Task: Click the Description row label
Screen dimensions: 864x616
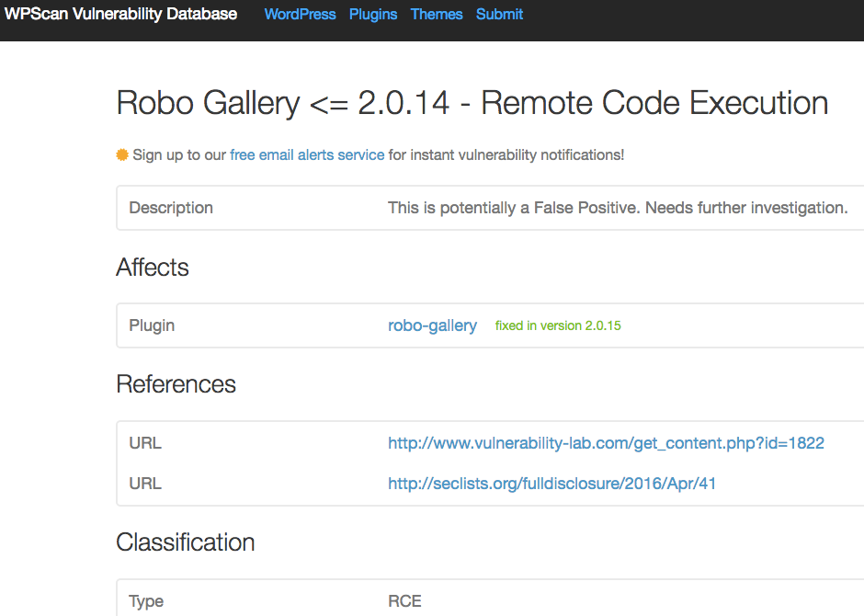Action: (171, 208)
